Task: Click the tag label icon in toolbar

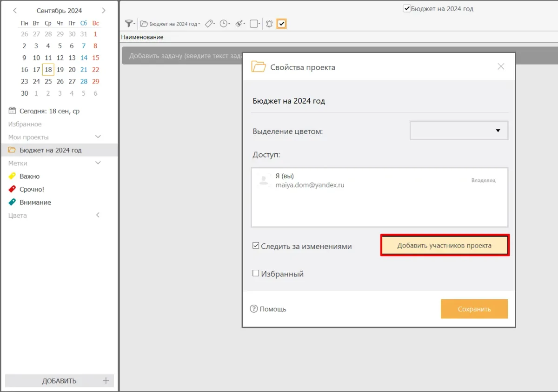Action: pos(209,24)
